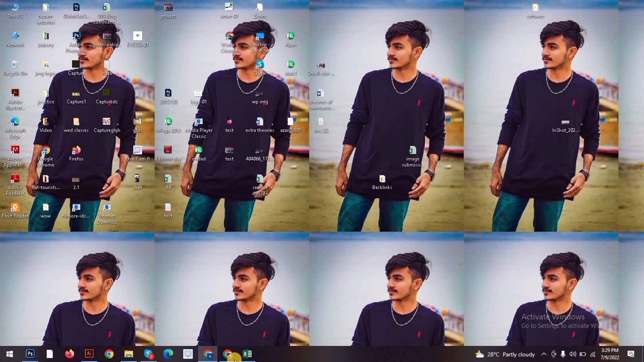This screenshot has width=644, height=362.
Task: Select the green-pakis image file
Action: click(107, 40)
